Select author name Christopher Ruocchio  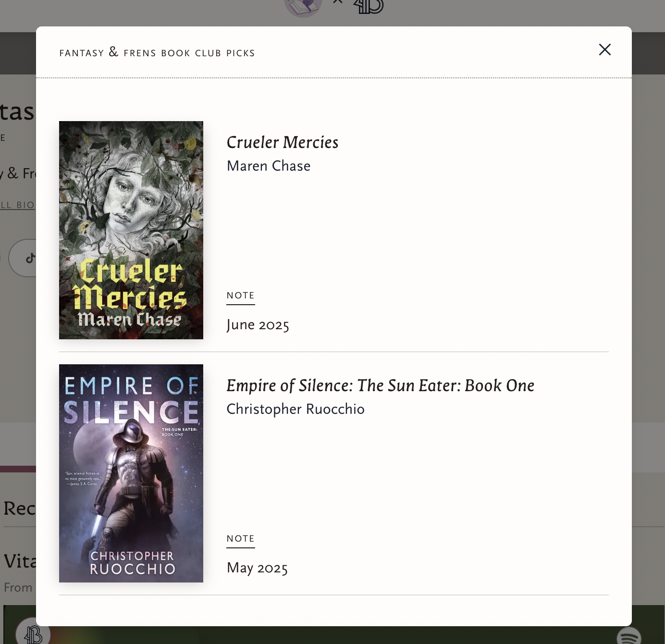point(296,409)
